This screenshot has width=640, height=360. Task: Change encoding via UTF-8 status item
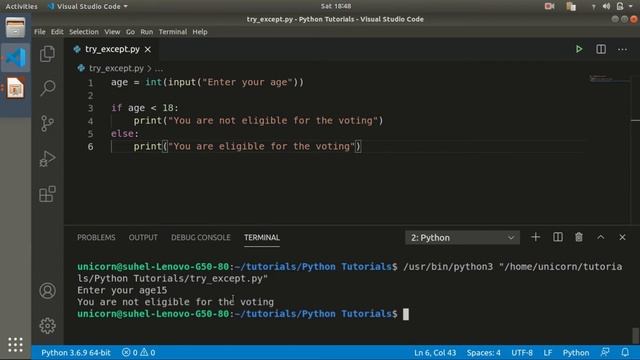pyautogui.click(x=522, y=353)
